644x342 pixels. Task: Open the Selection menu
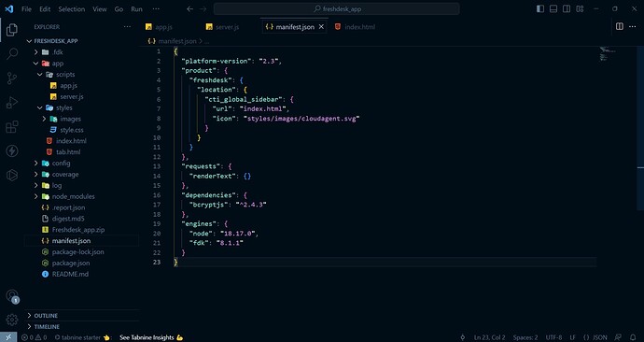point(72,9)
